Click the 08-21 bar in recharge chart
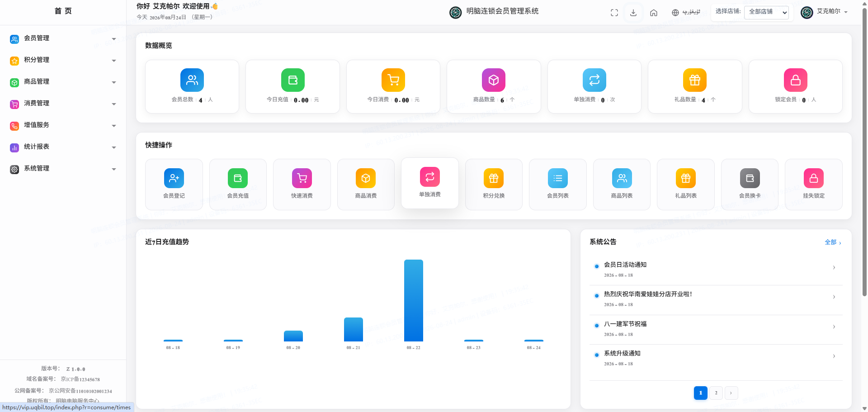Screen dimensions: 868x412 pos(353,329)
